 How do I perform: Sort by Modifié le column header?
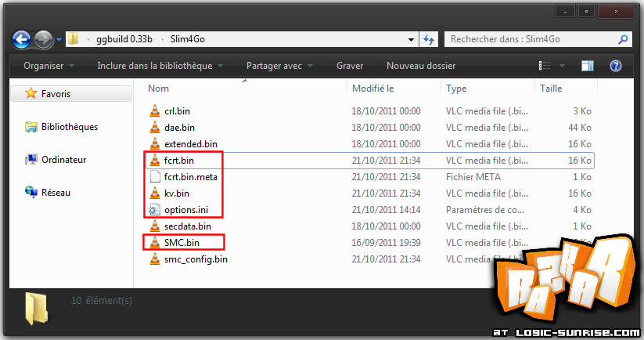(372, 89)
